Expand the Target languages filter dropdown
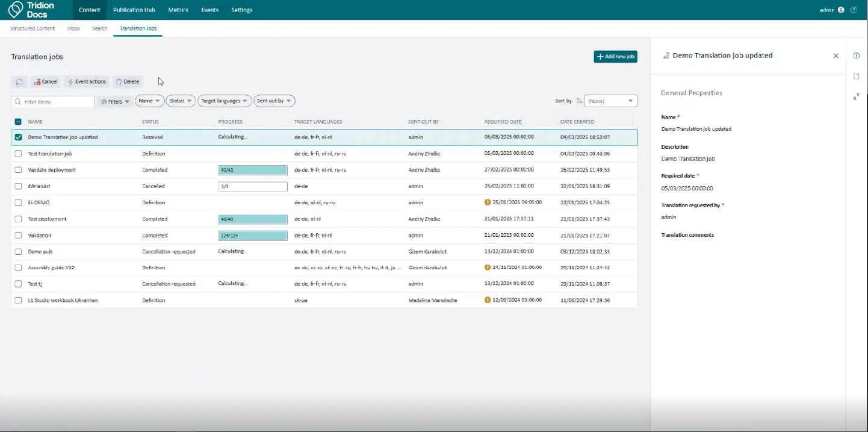The height and width of the screenshot is (432, 868). click(224, 101)
